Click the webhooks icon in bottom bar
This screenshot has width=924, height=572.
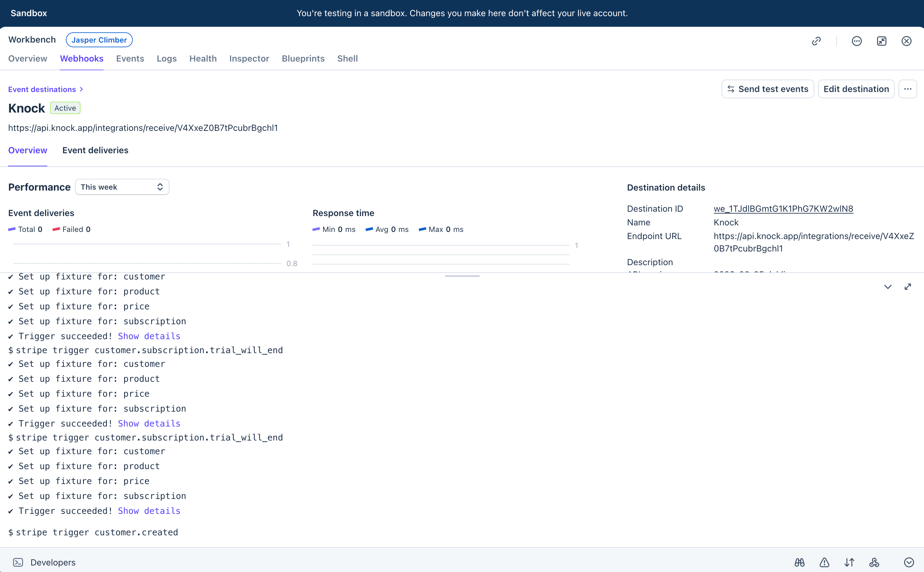pyautogui.click(x=874, y=563)
